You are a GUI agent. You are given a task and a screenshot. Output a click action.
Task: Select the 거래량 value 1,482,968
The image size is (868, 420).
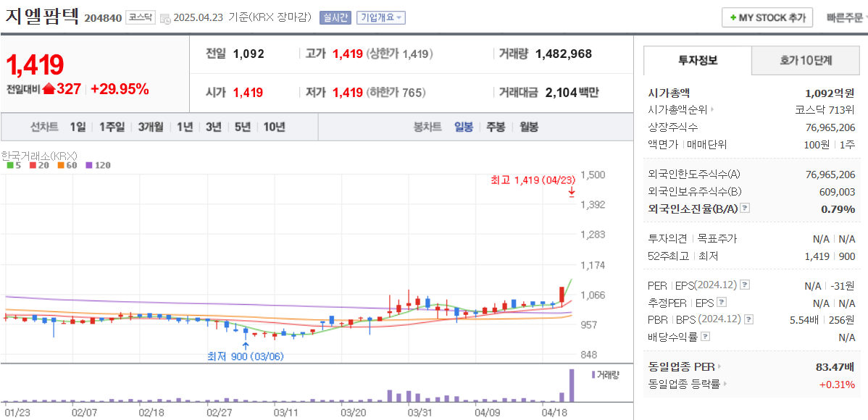(564, 54)
